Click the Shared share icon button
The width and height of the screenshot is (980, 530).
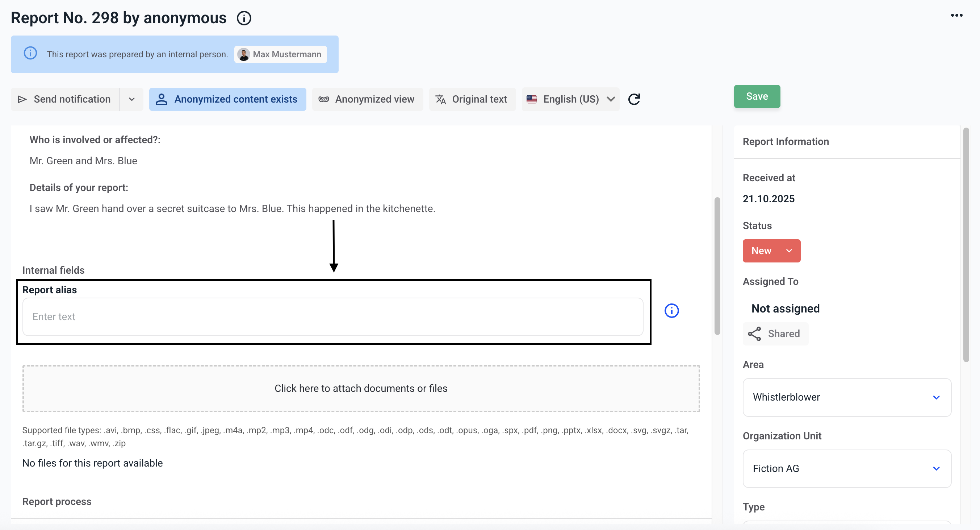(775, 334)
